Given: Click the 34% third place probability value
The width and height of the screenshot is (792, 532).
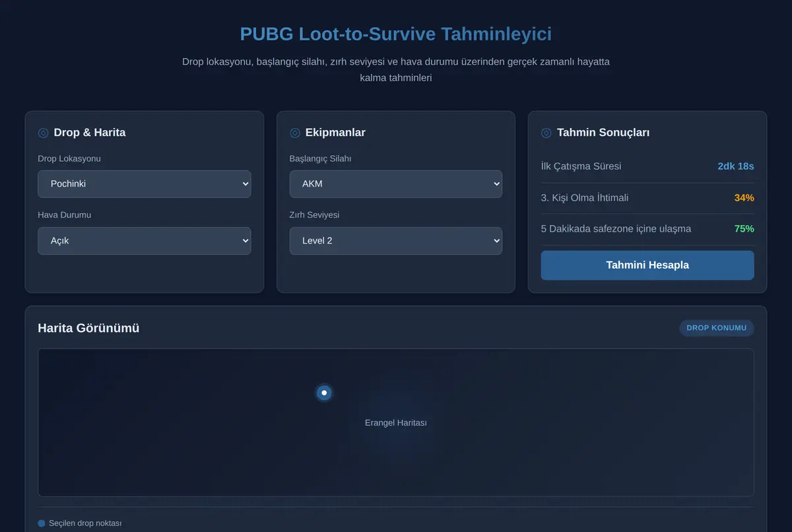Looking at the screenshot, I should point(744,197).
